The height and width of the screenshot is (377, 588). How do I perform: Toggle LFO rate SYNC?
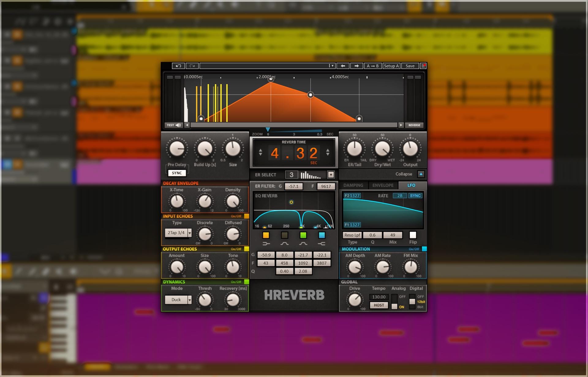pyautogui.click(x=415, y=196)
